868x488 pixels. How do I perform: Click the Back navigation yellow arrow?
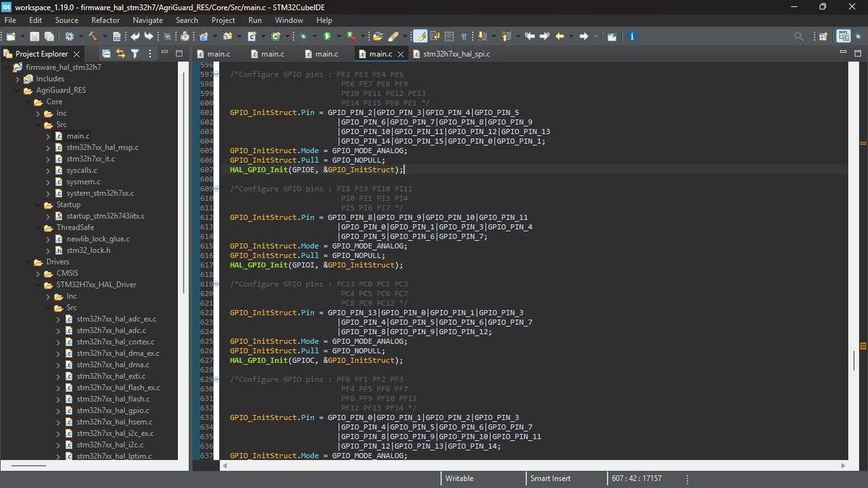point(560,36)
